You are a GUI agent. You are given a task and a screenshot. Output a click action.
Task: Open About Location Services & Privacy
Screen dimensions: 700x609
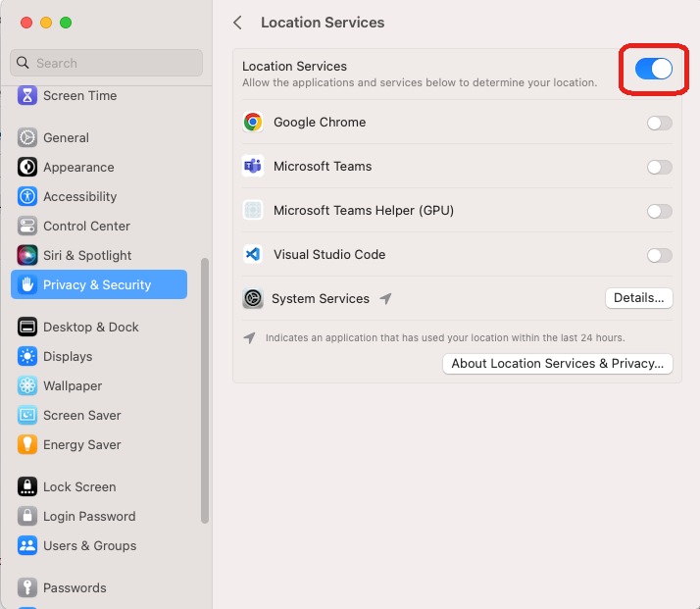pyautogui.click(x=558, y=364)
